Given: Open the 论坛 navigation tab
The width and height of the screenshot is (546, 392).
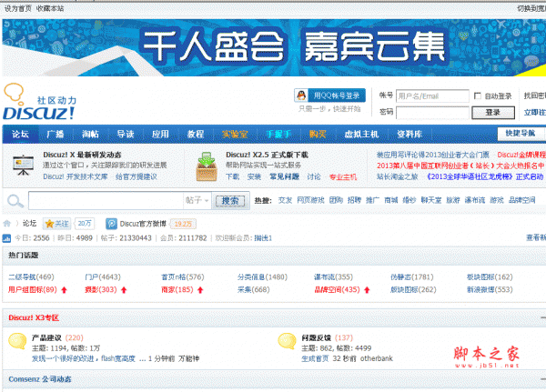Looking at the screenshot, I should click(20, 134).
